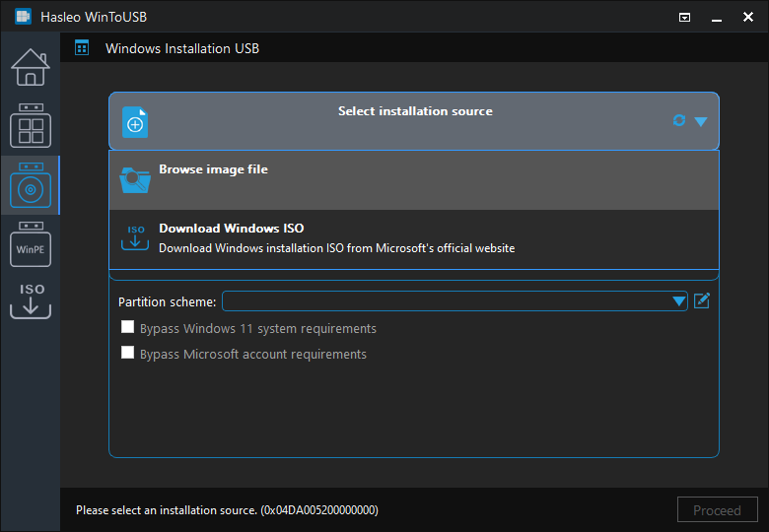Open the Windows To Go USB sidebar icon

(31, 126)
